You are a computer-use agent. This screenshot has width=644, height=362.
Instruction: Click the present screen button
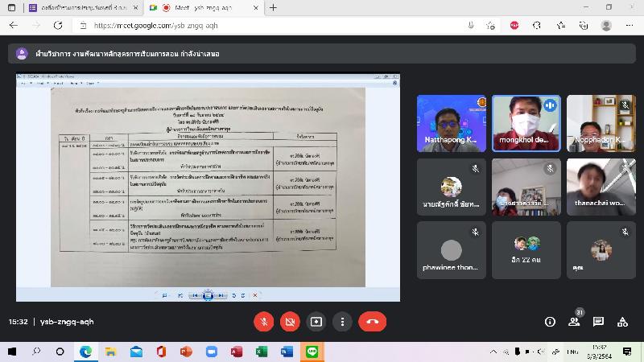[316, 321]
